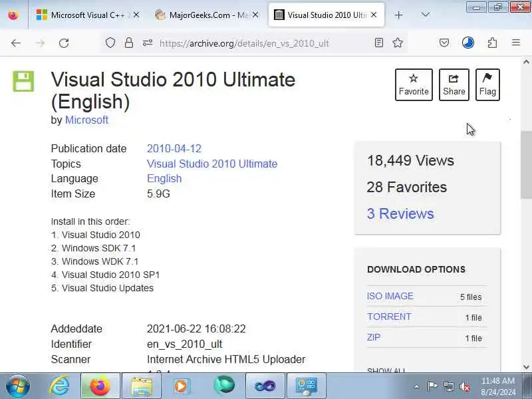Click the green sphere app taskbar icon
Image resolution: width=532 pixels, height=399 pixels.
(224, 386)
